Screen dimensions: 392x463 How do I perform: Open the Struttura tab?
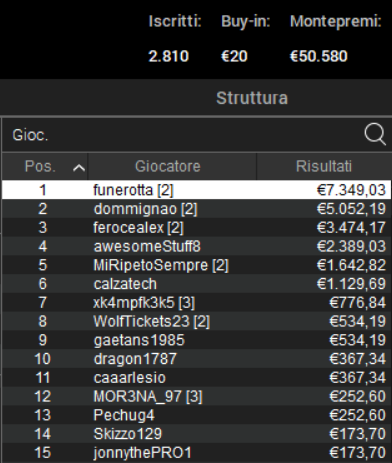pos(252,98)
